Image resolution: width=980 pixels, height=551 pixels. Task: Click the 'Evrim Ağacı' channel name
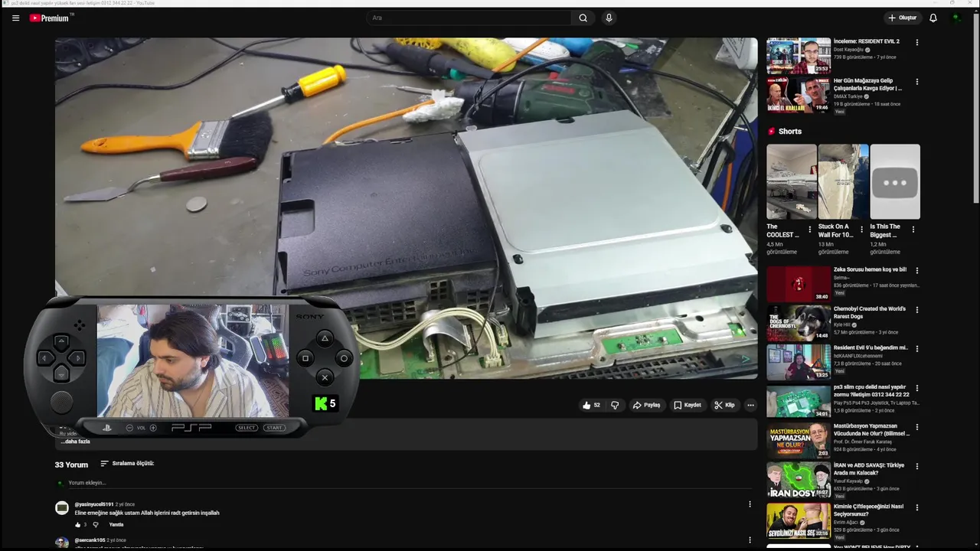(848, 522)
